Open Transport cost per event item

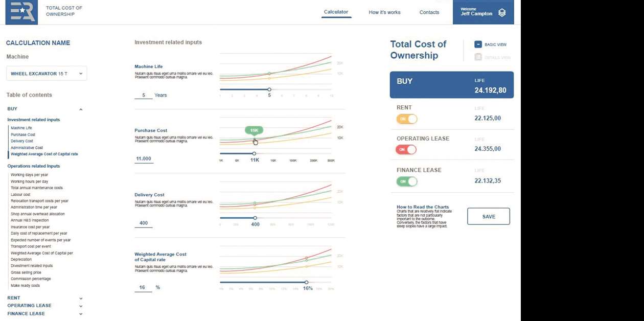tap(31, 246)
